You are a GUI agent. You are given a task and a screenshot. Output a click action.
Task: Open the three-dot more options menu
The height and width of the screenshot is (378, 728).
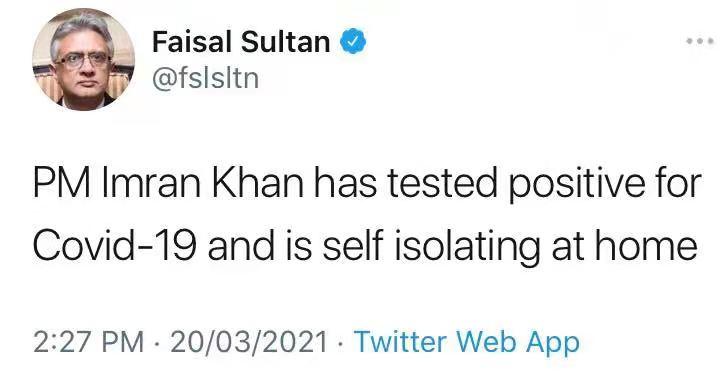700,41
